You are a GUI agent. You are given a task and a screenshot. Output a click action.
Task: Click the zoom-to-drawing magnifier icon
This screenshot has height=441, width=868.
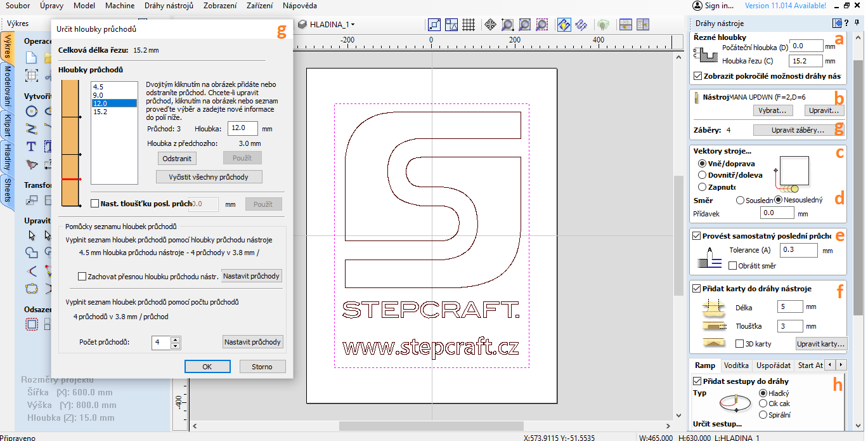click(x=524, y=25)
